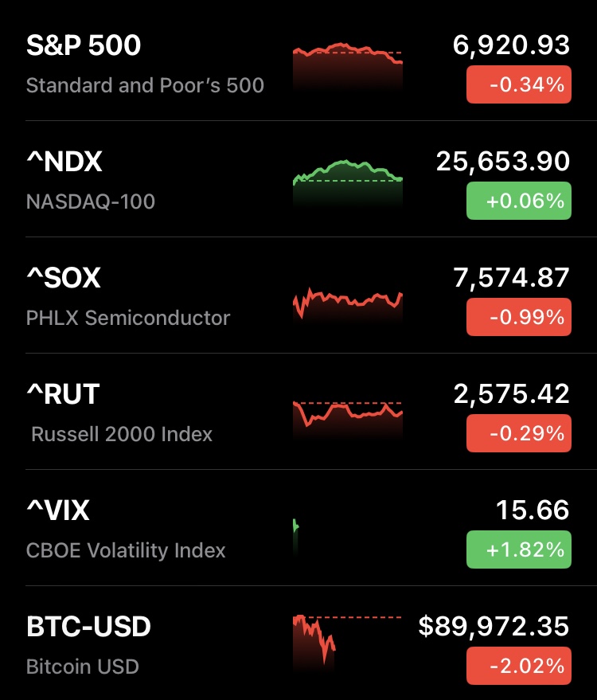Toggle the ^SOX -0.99% change badge
The height and width of the screenshot is (700, 597).
coord(519,317)
